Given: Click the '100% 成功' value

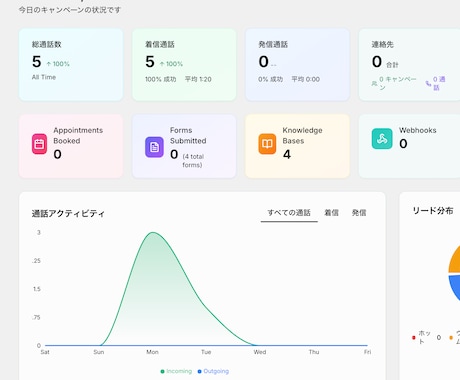Looking at the screenshot, I should pyautogui.click(x=160, y=79).
